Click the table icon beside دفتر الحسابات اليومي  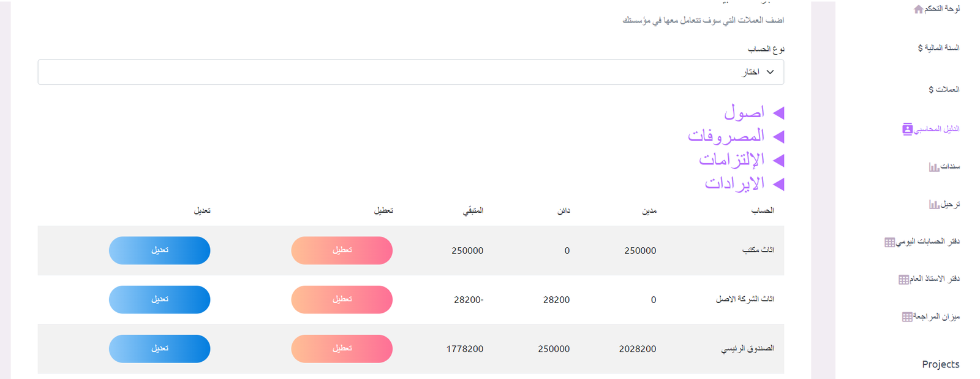coord(889,242)
